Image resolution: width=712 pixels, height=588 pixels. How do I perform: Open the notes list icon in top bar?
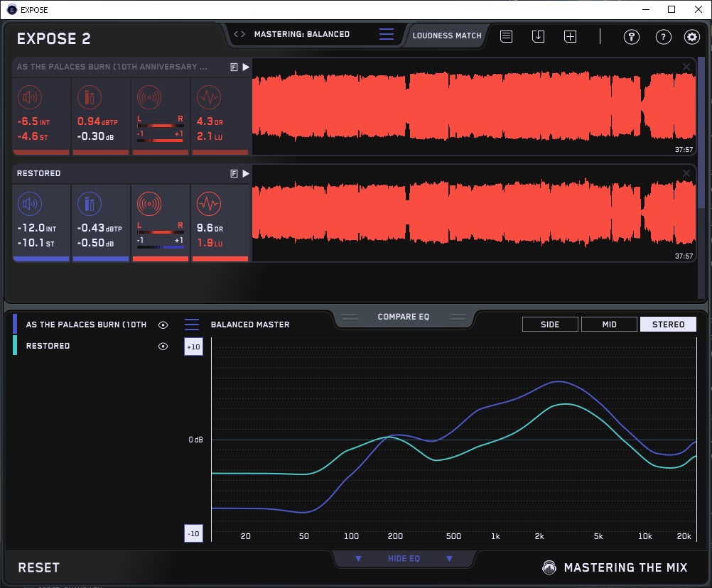click(x=506, y=36)
